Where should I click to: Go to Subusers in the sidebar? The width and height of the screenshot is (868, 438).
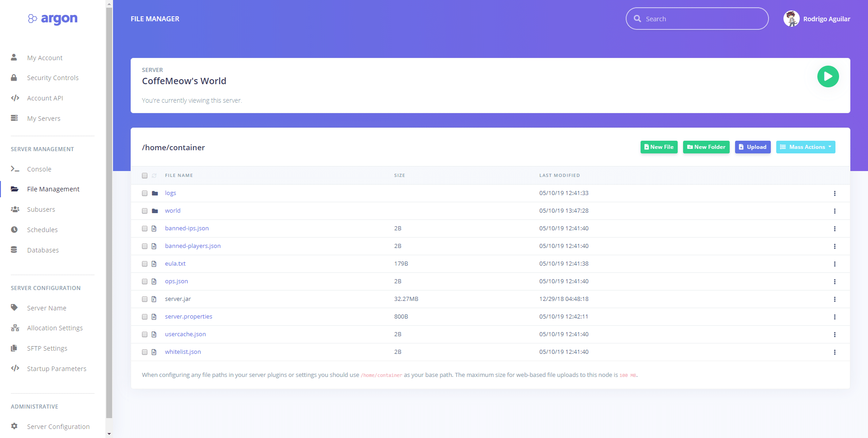pos(41,209)
